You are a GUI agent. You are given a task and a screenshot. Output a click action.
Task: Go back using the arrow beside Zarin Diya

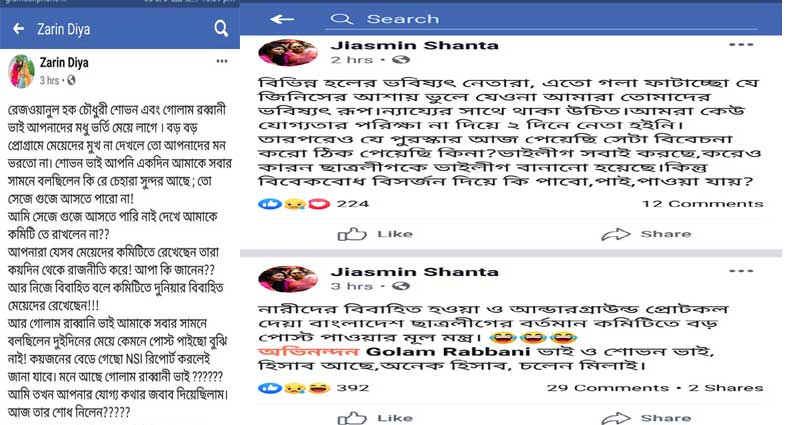tap(19, 29)
